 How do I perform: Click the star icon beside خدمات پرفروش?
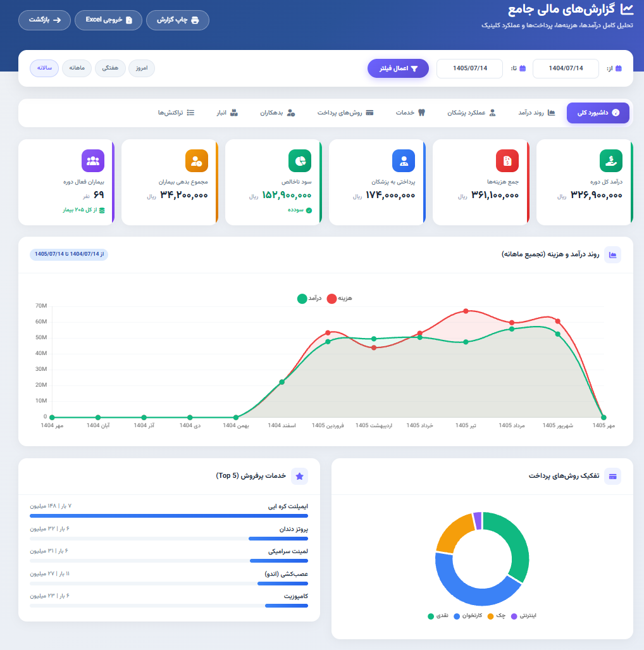(300, 477)
